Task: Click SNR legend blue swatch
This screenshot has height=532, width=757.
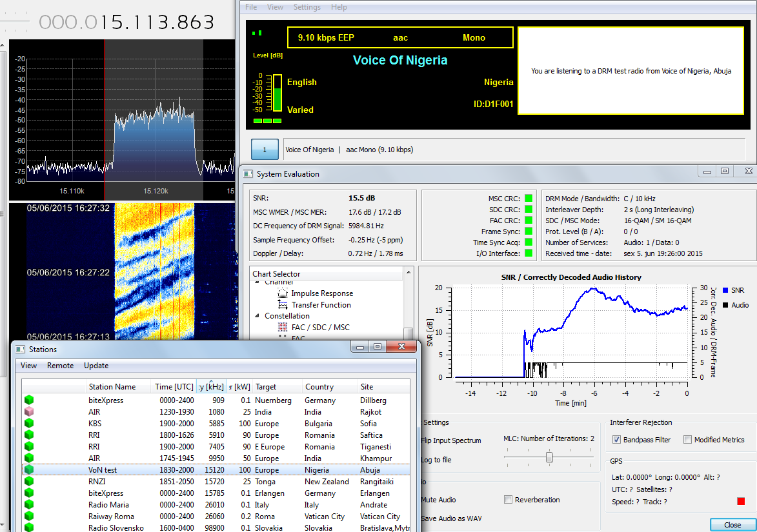Action: [725, 290]
